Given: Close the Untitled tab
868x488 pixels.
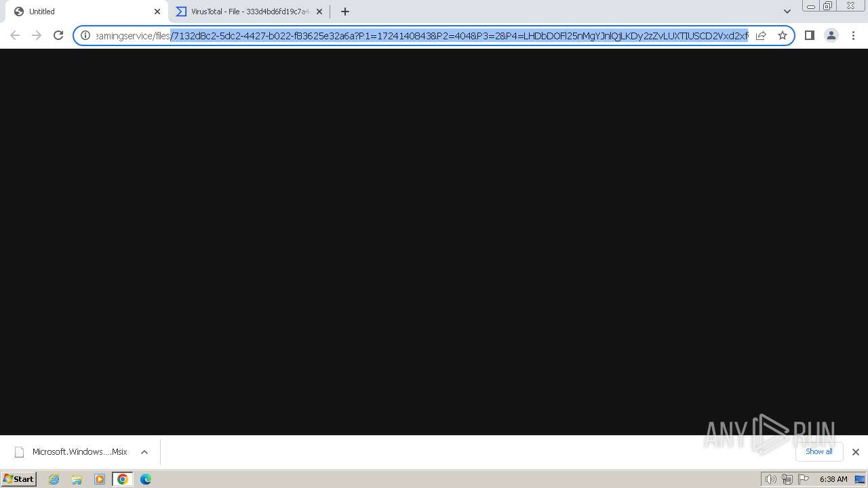Looking at the screenshot, I should coord(157,12).
